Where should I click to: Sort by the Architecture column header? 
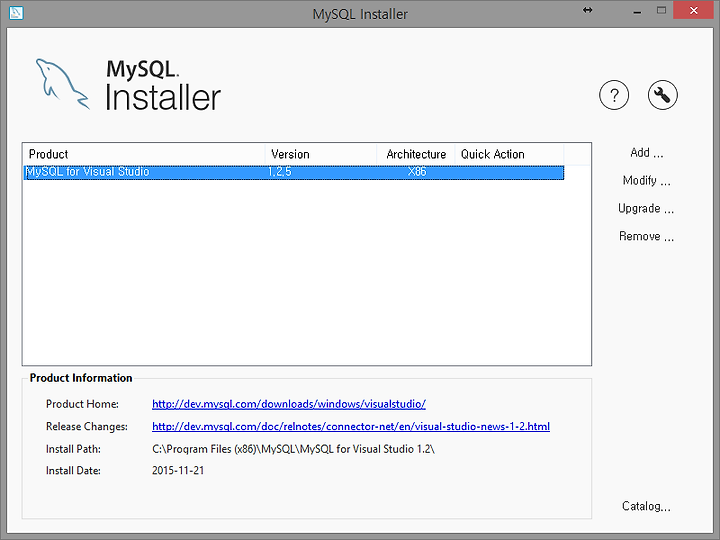point(416,154)
